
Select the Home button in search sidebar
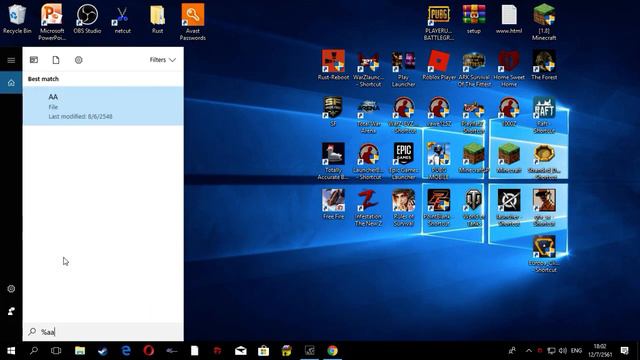(11, 83)
